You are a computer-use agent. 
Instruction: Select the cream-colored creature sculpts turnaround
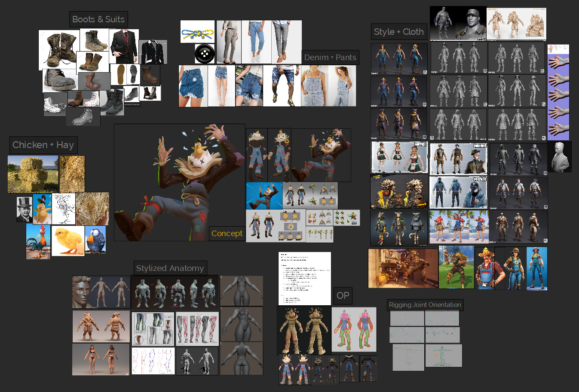tap(516, 24)
